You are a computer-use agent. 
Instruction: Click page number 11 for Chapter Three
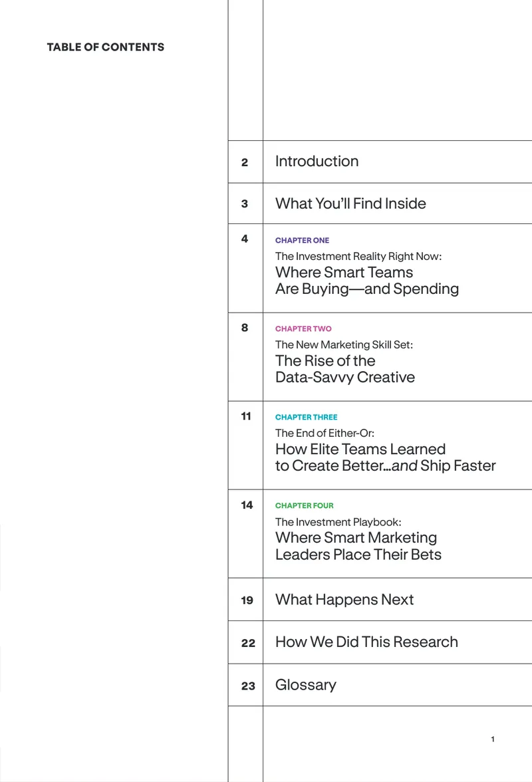click(246, 416)
